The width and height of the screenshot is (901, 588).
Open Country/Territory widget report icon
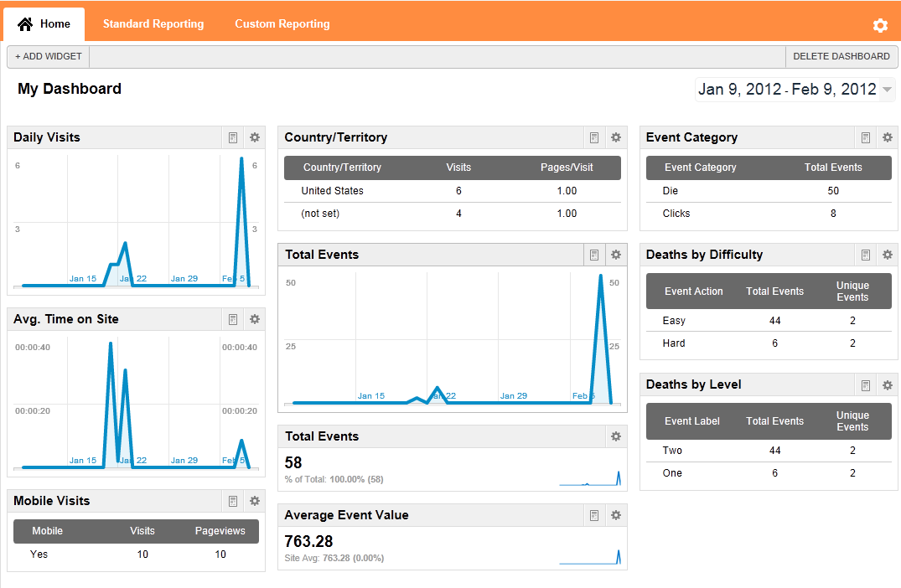pyautogui.click(x=594, y=138)
